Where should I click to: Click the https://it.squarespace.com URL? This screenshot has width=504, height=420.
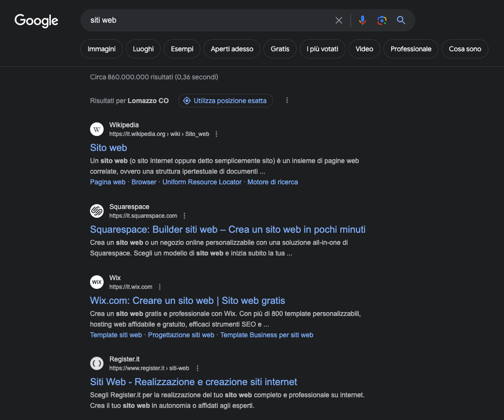tap(143, 216)
